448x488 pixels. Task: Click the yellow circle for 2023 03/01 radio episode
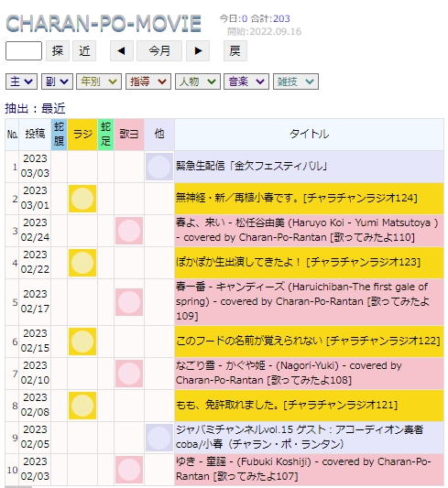82,199
